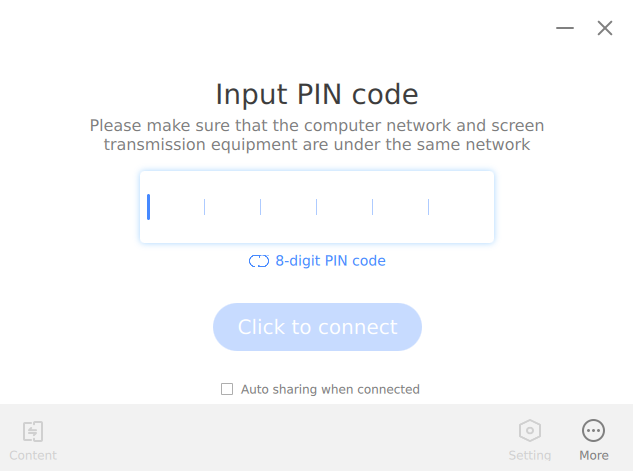Select the third PIN digit slot
This screenshot has width=633, height=471.
[288, 207]
